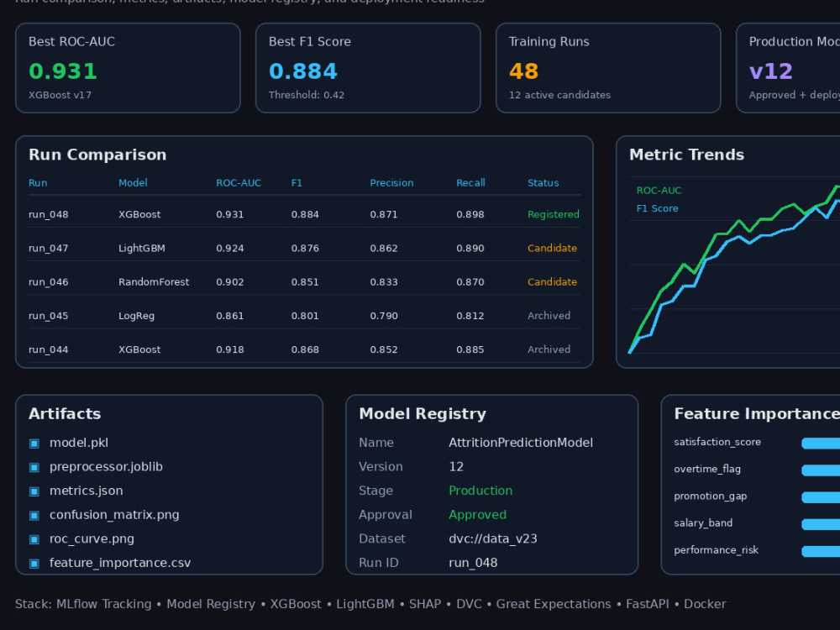The width and height of the screenshot is (840, 630).
Task: Click the Approved approval value
Action: tap(477, 515)
